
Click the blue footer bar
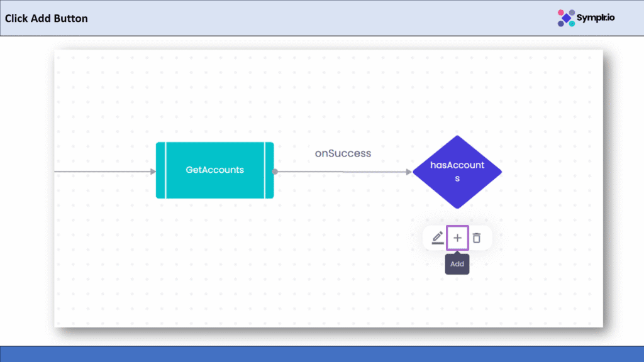pos(322,354)
